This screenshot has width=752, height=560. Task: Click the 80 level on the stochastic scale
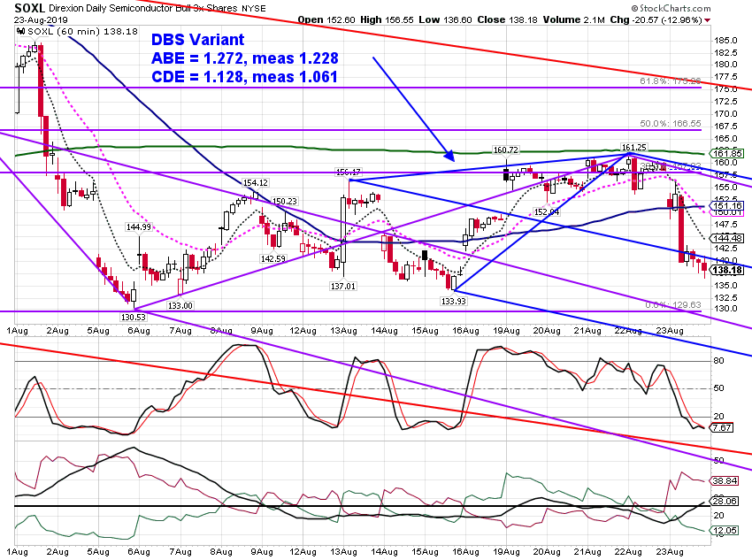tap(719, 361)
